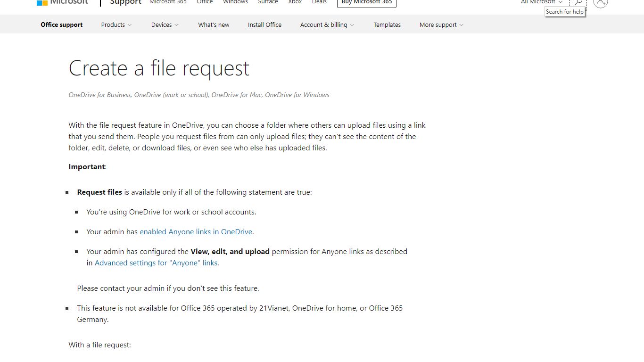The image size is (644, 362).
Task: Click the With a file request: line
Action: [x=99, y=345]
